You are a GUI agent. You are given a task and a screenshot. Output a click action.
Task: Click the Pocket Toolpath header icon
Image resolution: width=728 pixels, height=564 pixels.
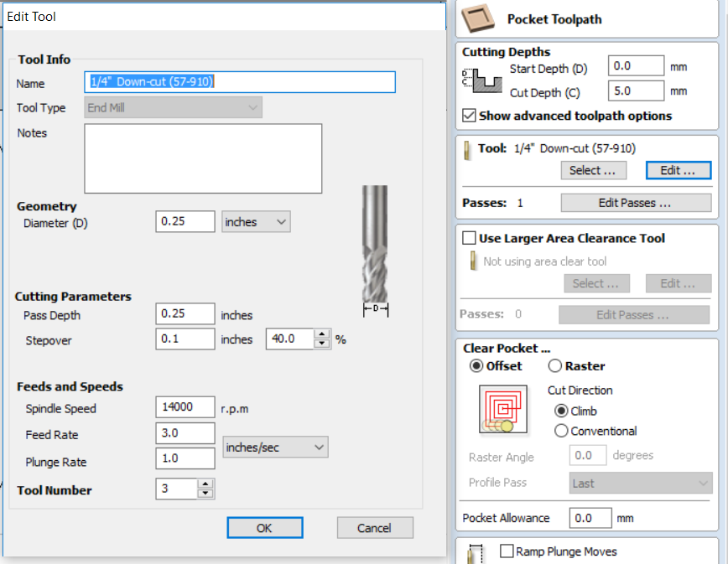pyautogui.click(x=478, y=18)
